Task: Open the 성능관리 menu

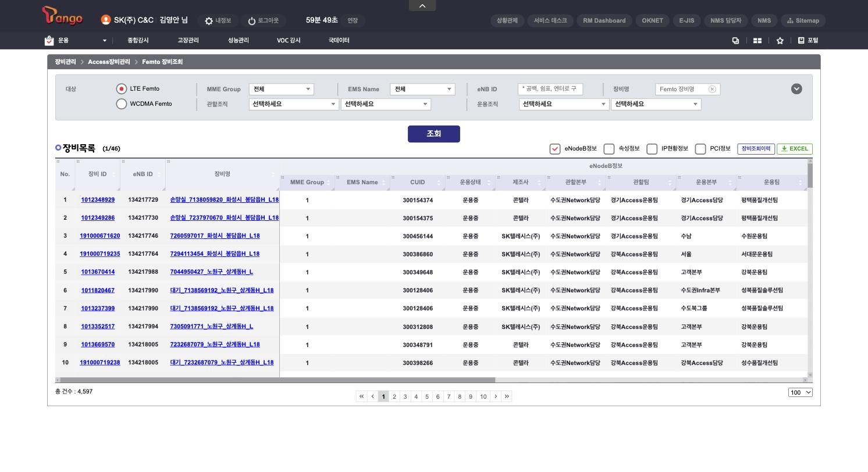Action: point(239,41)
